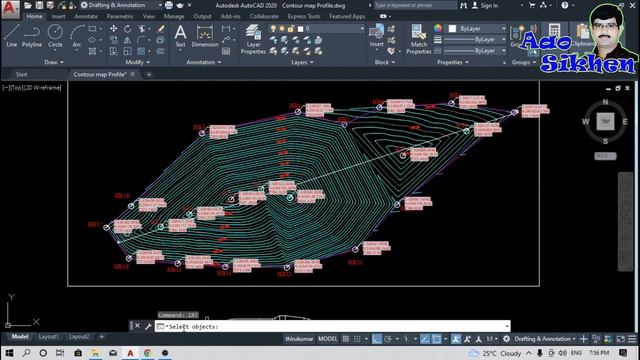Image resolution: width=640 pixels, height=360 pixels.
Task: Switch to the View ribbon tab
Action: pos(149,16)
